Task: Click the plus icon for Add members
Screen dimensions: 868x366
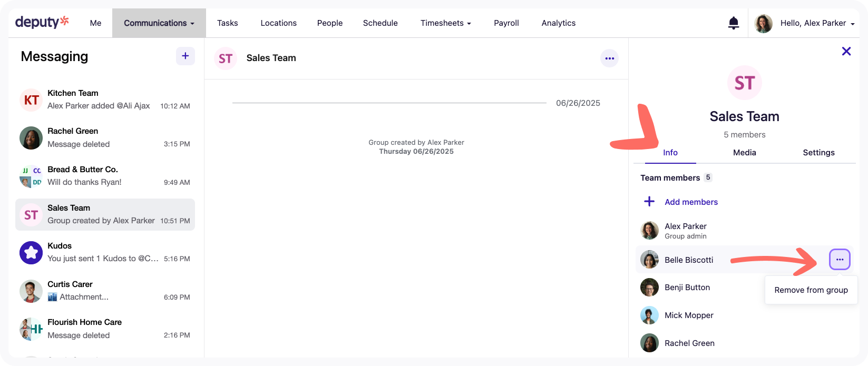Action: point(649,202)
